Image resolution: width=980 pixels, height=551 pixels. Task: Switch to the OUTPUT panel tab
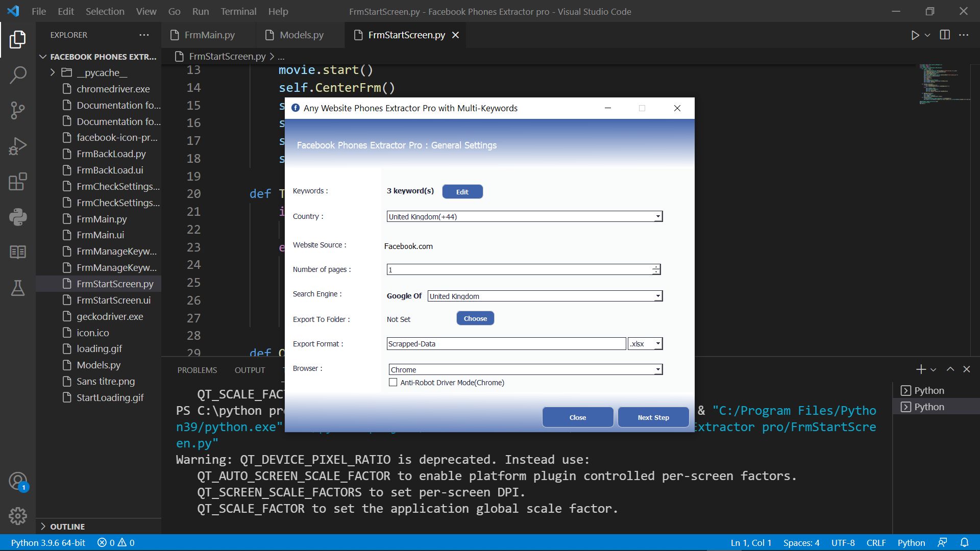(250, 370)
